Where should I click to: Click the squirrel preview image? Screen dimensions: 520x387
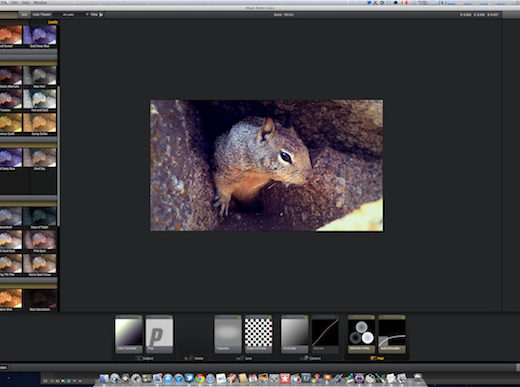tap(266, 165)
